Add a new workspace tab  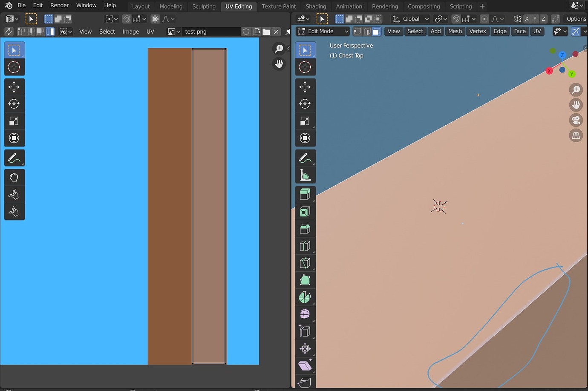[482, 6]
